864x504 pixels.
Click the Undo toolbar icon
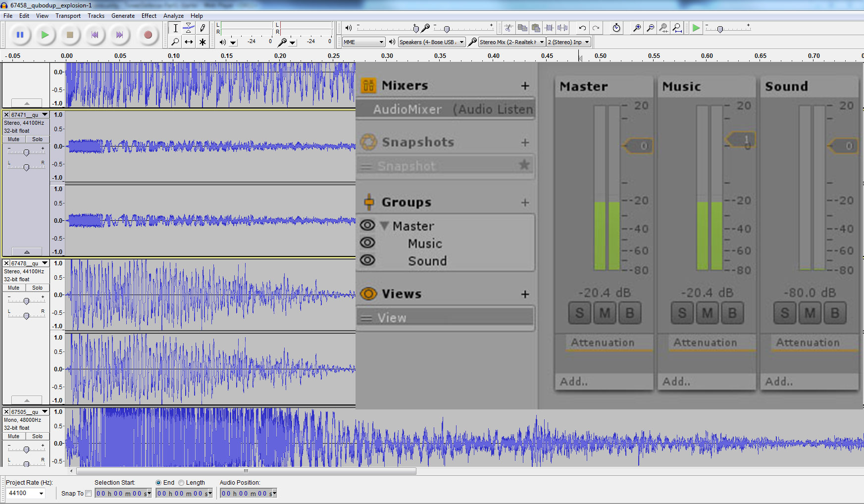tap(582, 28)
